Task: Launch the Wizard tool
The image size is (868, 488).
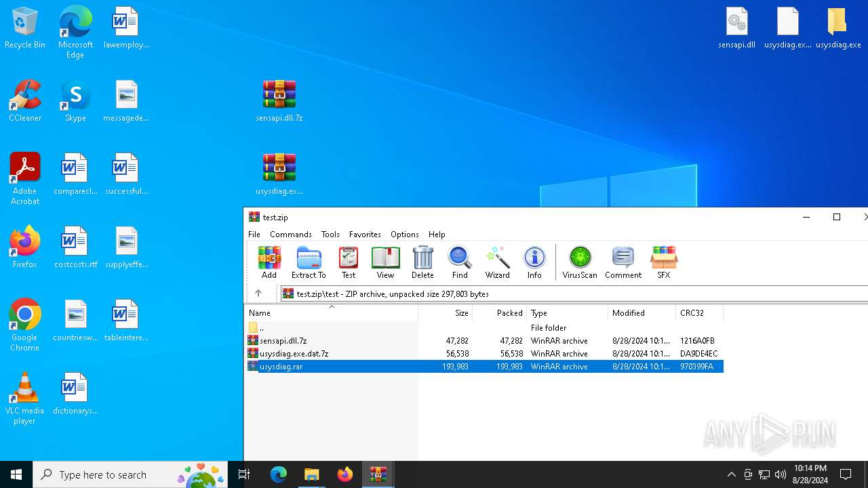Action: 497,262
